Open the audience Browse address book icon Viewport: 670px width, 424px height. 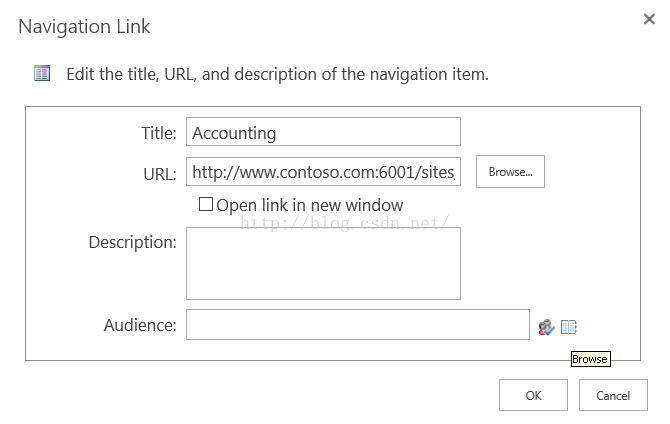pos(569,327)
